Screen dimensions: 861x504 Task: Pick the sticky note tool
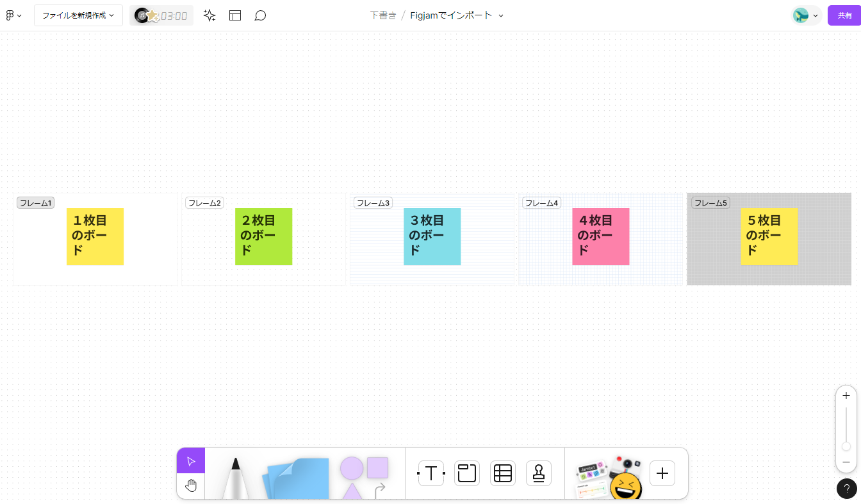pos(296,478)
